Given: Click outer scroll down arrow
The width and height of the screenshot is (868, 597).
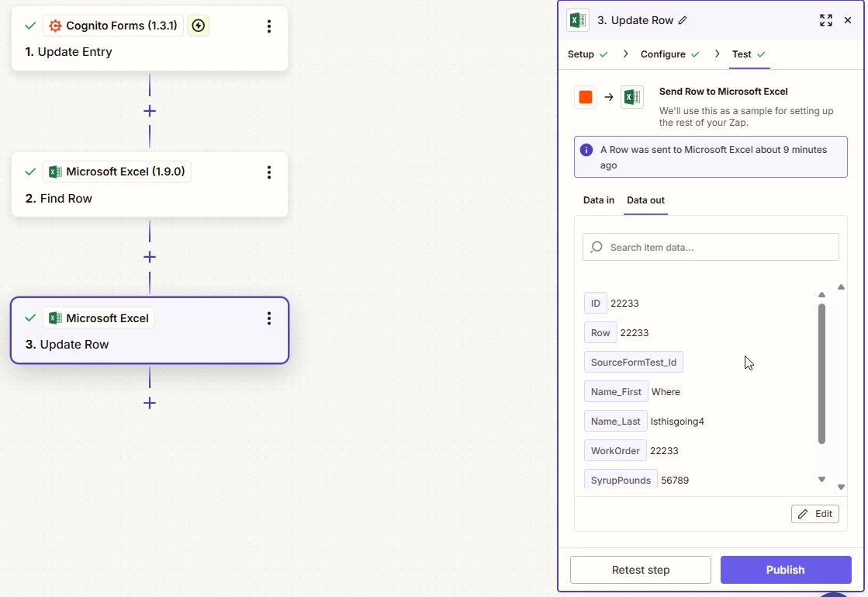Looking at the screenshot, I should click(841, 488).
